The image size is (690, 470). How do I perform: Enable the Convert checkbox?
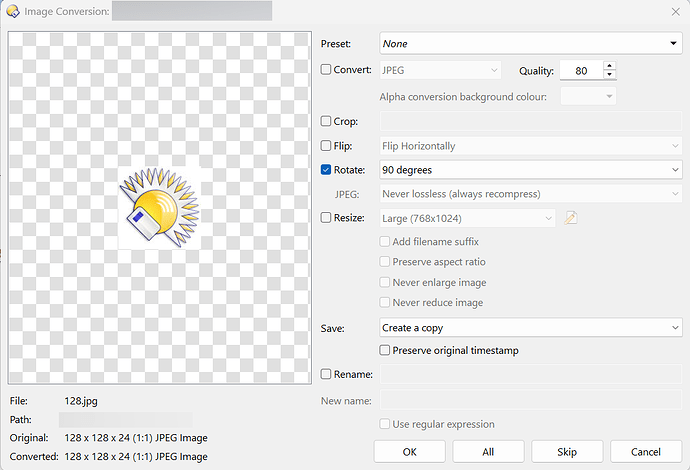[x=326, y=70]
